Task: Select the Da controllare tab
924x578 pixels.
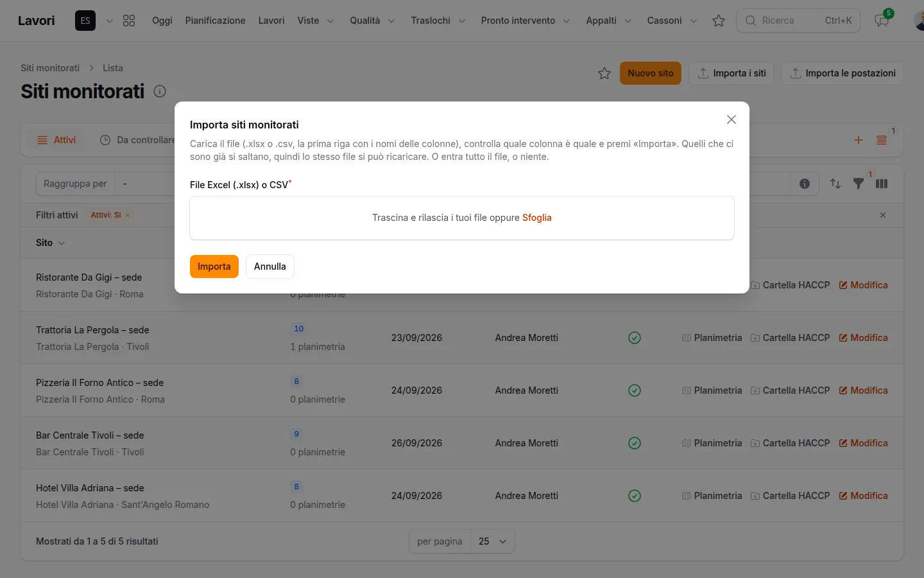Action: (x=137, y=140)
